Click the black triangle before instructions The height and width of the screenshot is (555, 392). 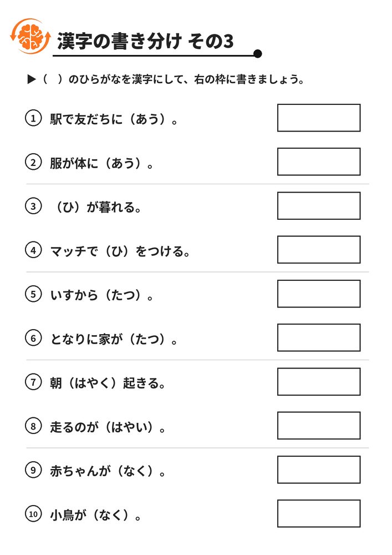tap(32, 79)
